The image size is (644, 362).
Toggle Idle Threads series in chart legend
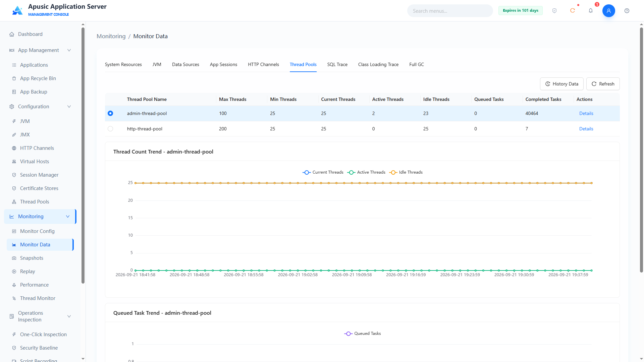point(406,172)
